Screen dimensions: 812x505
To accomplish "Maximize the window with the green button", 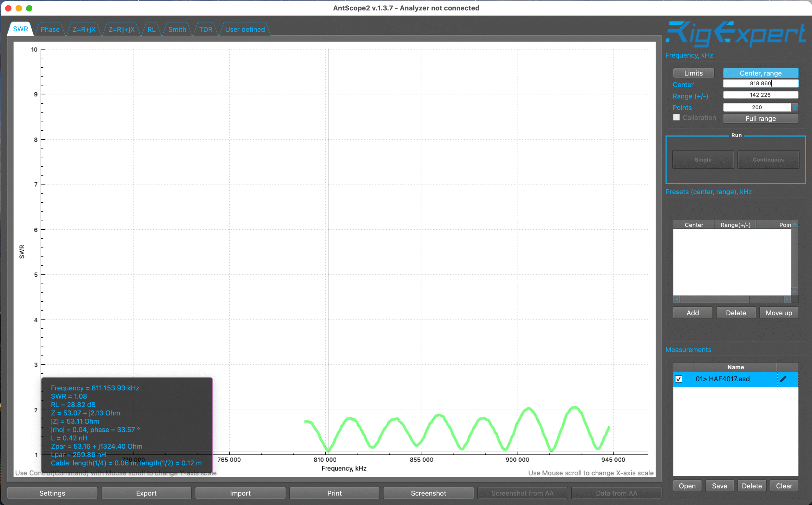I will tap(29, 8).
